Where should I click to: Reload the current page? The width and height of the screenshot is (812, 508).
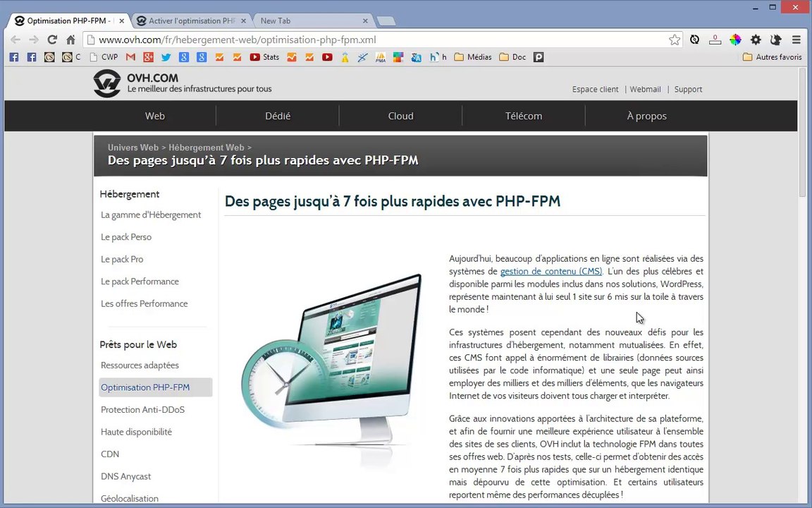(51, 40)
